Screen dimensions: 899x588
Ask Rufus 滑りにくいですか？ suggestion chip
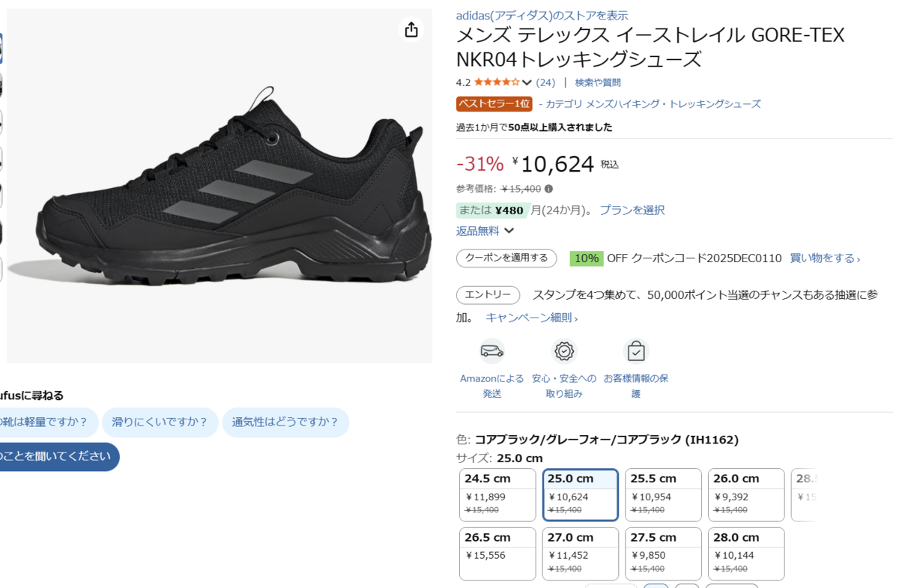click(160, 422)
